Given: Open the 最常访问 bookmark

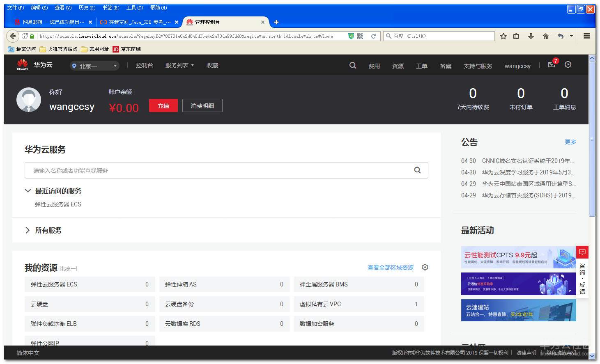Looking at the screenshot, I should 22,49.
